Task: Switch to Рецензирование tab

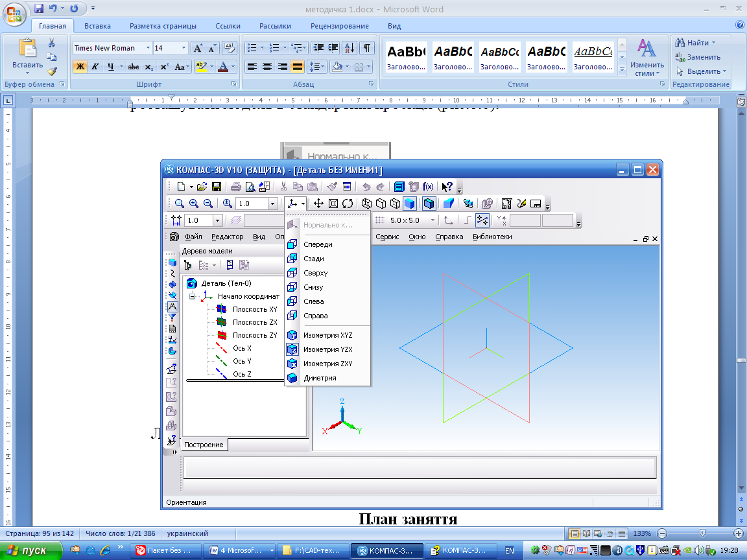Action: tap(340, 26)
